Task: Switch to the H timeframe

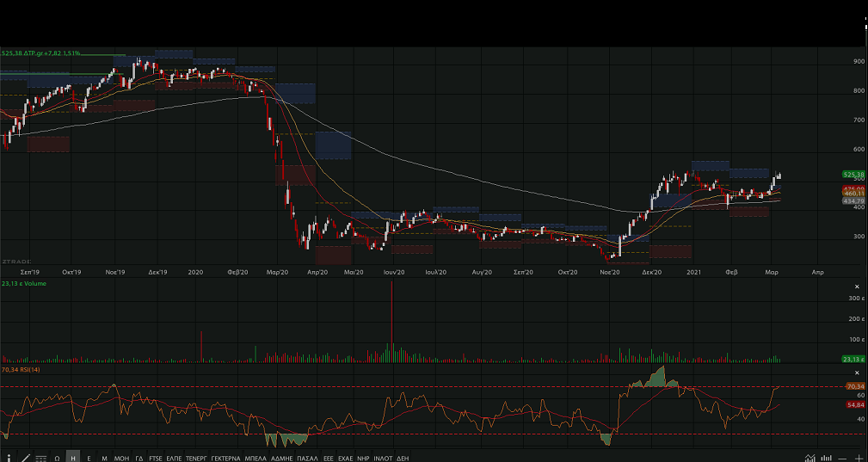Action: [73, 458]
